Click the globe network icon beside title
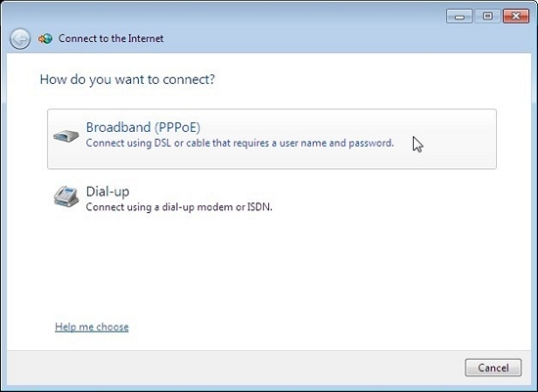Image resolution: width=538 pixels, height=392 pixels. pos(45,39)
